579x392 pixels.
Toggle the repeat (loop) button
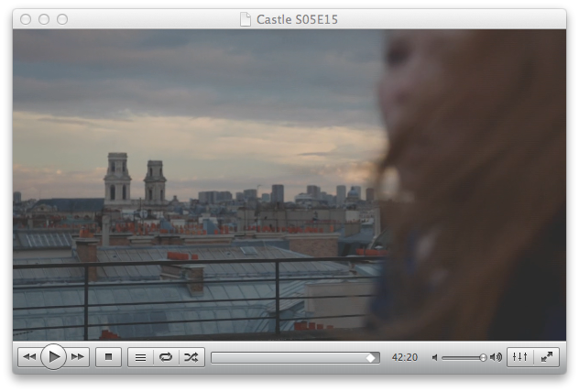point(166,357)
